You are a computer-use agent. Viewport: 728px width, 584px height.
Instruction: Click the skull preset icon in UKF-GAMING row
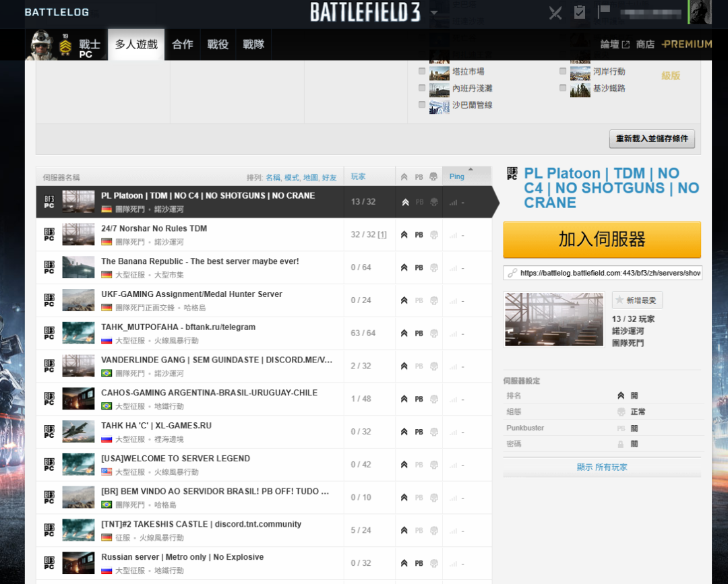click(x=433, y=300)
